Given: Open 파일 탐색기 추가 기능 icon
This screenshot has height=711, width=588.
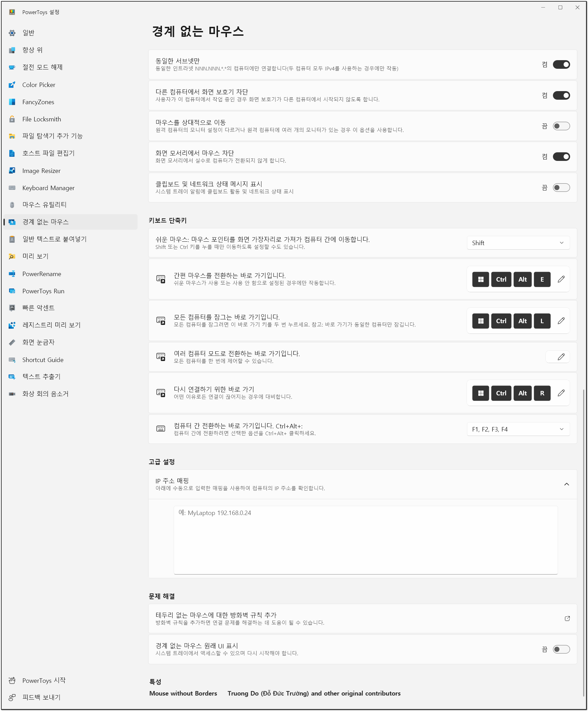Looking at the screenshot, I should [x=12, y=136].
